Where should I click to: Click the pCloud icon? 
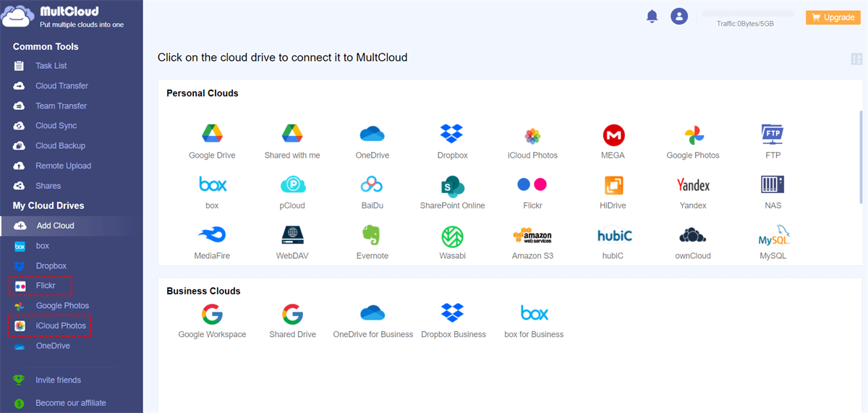point(292,184)
